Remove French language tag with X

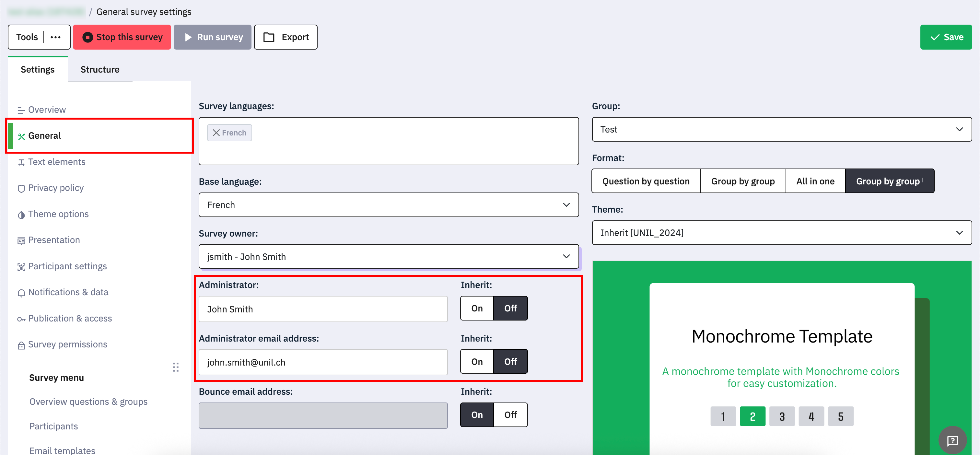tap(216, 133)
